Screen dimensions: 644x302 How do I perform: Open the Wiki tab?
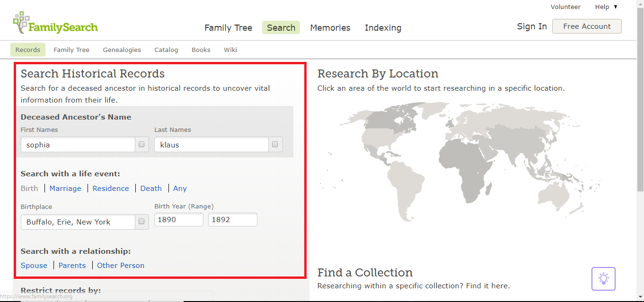230,50
